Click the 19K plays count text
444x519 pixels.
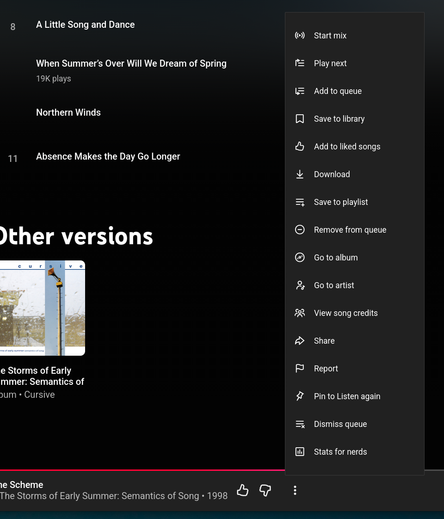pos(54,79)
